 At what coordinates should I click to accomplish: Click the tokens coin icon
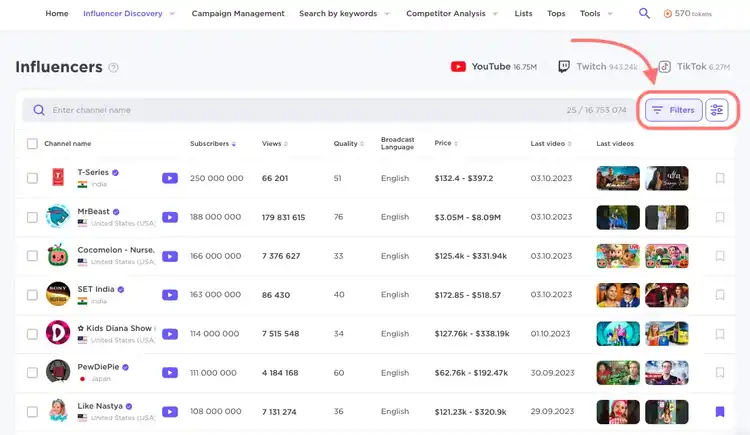pyautogui.click(x=668, y=14)
